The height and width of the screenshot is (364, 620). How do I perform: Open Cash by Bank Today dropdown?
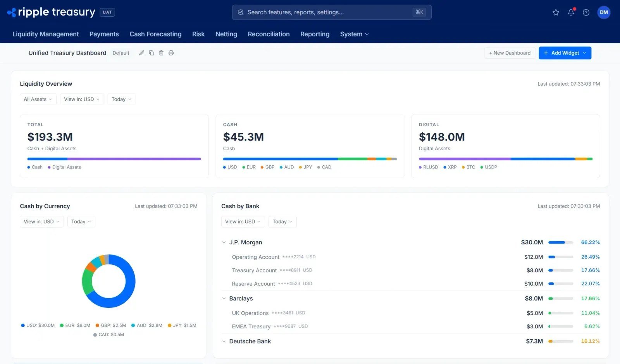coord(282,221)
